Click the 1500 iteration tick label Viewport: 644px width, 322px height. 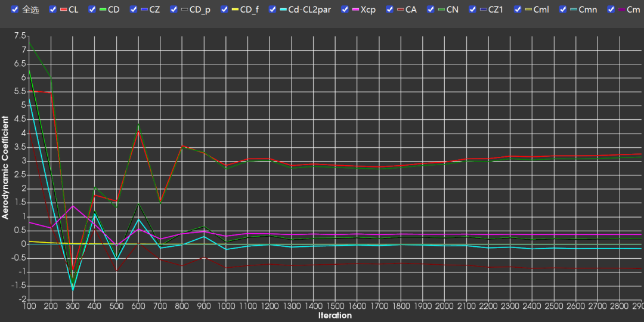tap(335, 306)
